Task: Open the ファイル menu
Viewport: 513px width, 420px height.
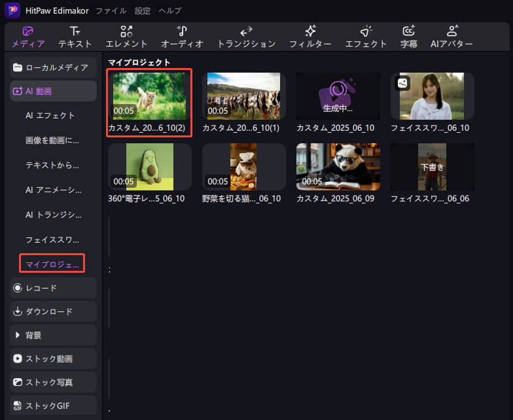Action: pyautogui.click(x=111, y=10)
